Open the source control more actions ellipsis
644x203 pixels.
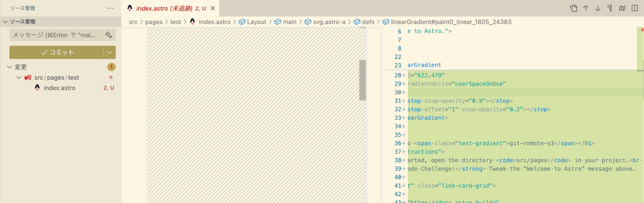pyautogui.click(x=111, y=8)
